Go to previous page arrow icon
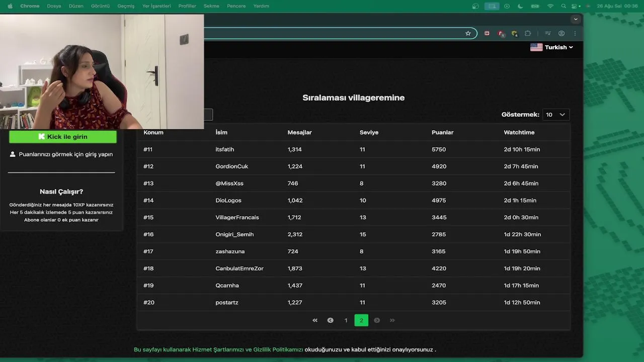Image resolution: width=644 pixels, height=362 pixels. point(331,320)
